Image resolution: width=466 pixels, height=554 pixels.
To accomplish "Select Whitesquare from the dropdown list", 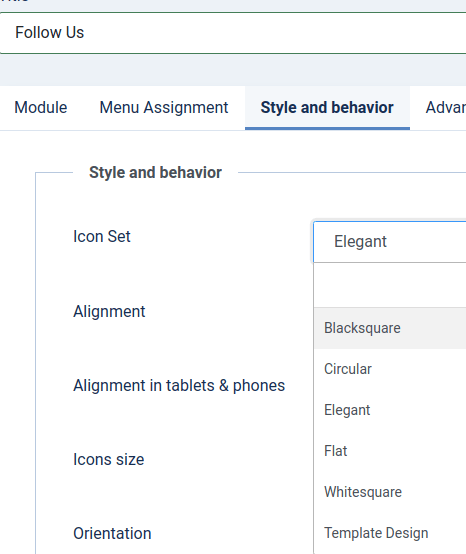I will [x=390, y=492].
